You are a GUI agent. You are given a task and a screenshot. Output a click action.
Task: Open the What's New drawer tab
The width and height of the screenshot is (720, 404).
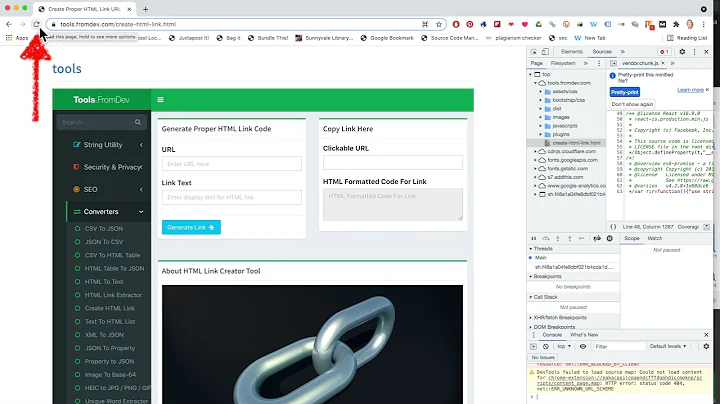click(x=584, y=335)
